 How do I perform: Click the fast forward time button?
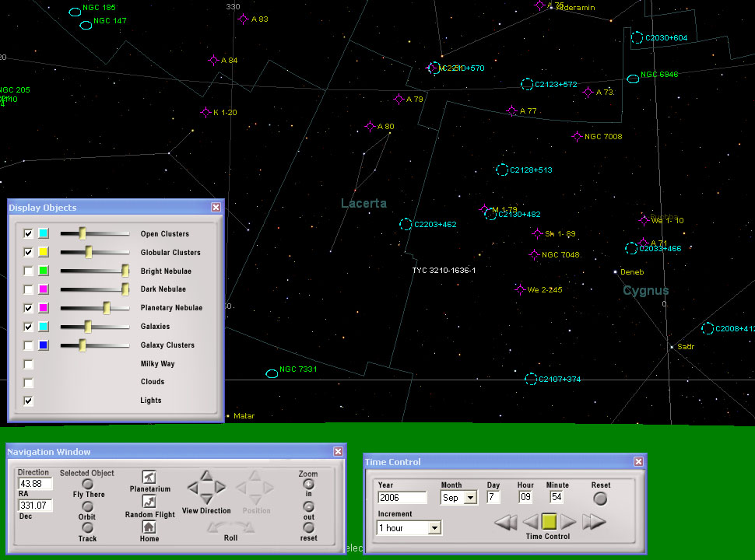(594, 522)
